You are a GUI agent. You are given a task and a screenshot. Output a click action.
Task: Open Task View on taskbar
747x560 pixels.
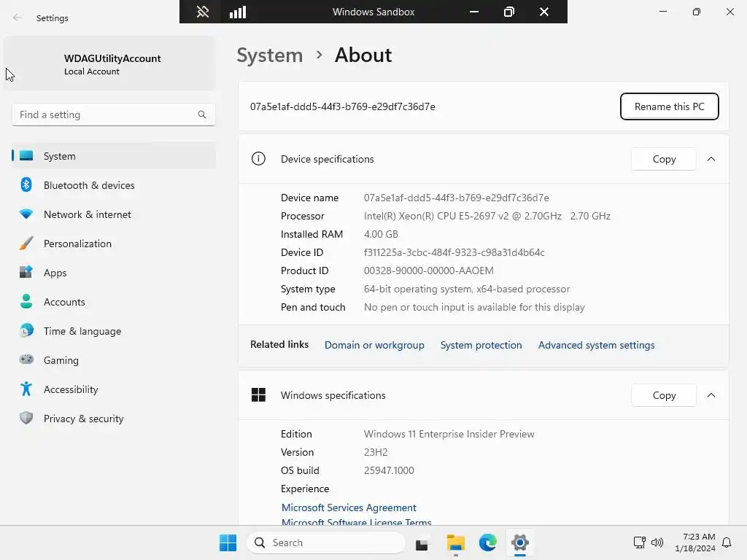click(x=422, y=542)
